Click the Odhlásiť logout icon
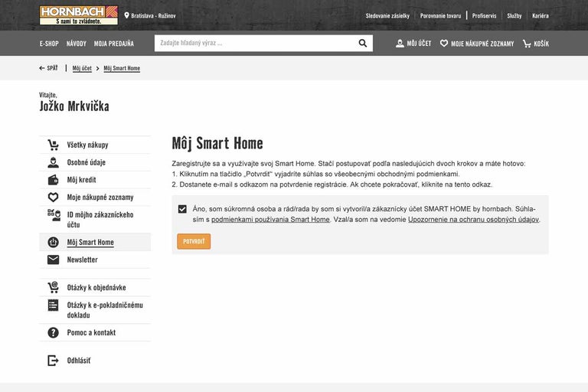Image resolution: width=588 pixels, height=392 pixels. [53, 361]
